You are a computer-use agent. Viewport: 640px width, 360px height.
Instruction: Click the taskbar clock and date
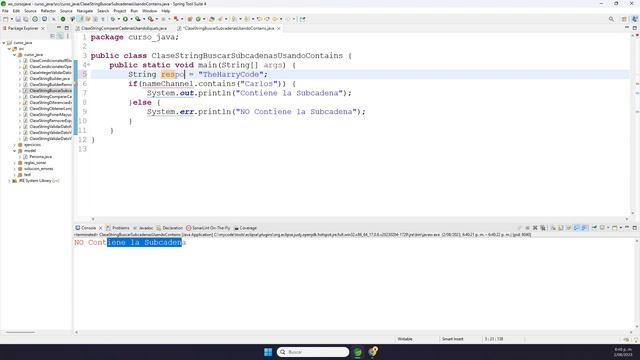[623, 352]
